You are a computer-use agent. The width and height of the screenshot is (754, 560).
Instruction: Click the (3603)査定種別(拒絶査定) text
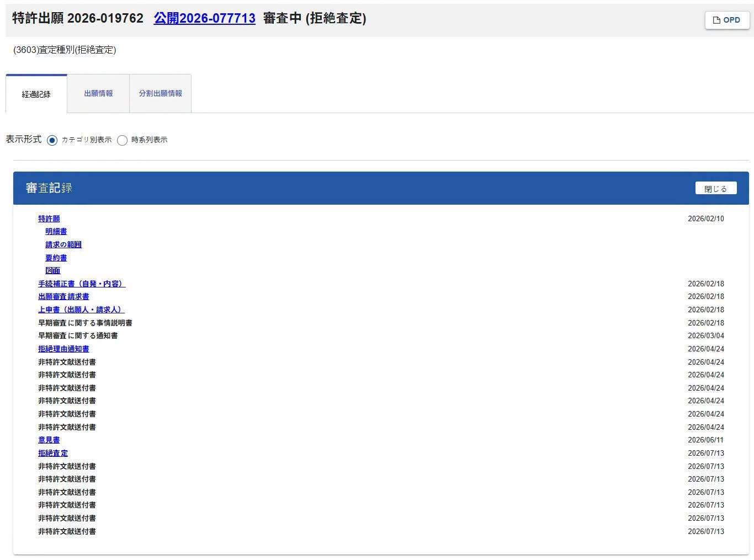pyautogui.click(x=65, y=50)
